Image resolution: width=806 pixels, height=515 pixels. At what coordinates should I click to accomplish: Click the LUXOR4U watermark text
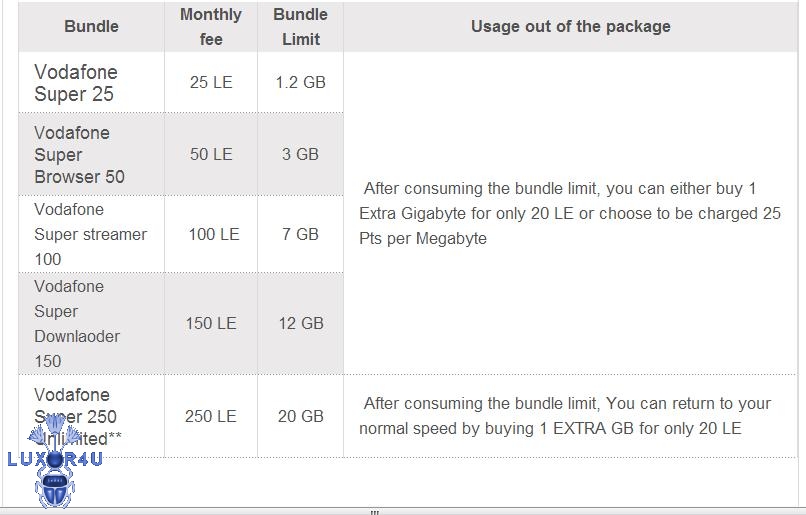[x=55, y=459]
